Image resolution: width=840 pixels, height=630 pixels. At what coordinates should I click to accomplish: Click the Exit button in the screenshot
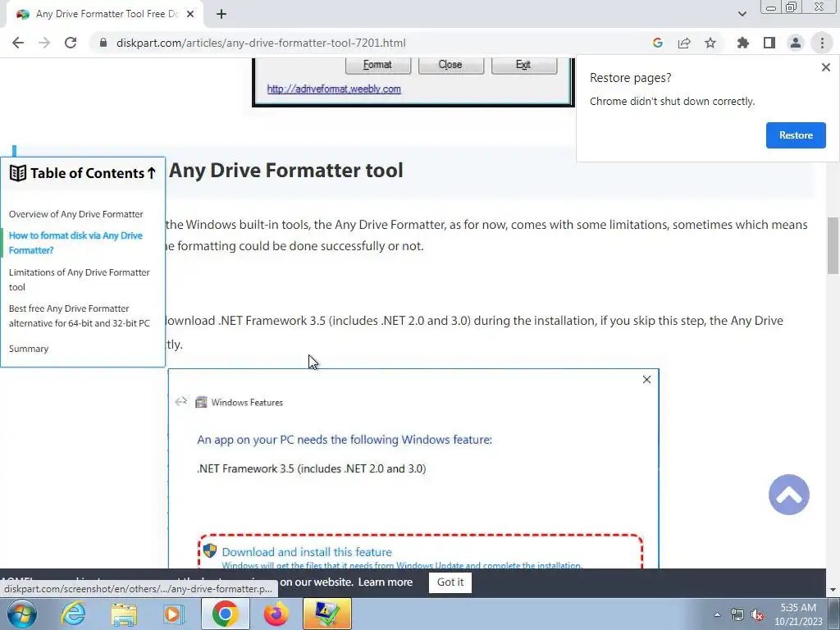pyautogui.click(x=523, y=65)
